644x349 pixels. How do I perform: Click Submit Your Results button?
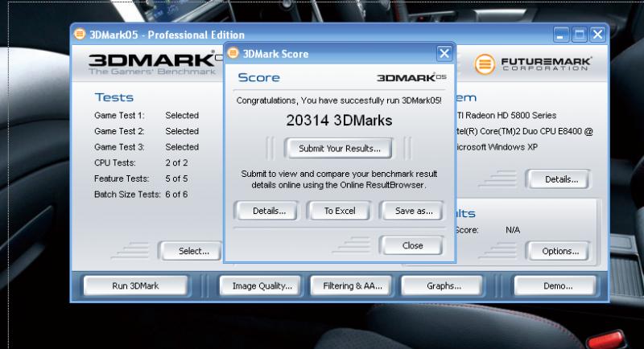pyautogui.click(x=339, y=149)
